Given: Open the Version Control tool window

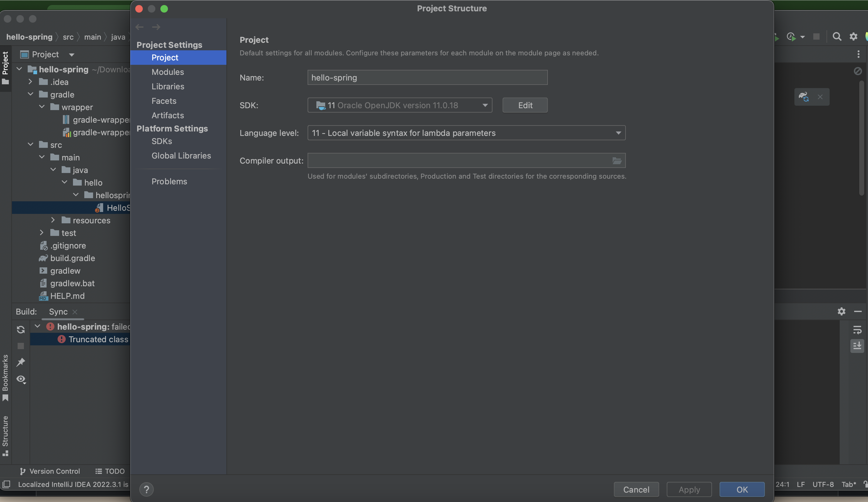Looking at the screenshot, I should tap(50, 471).
